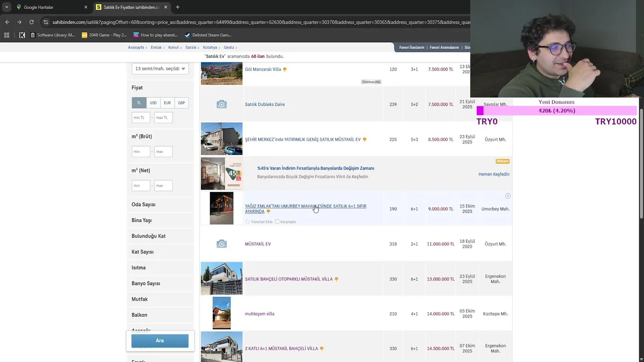Open Göl Manzaralı Villa listing thumbnail
The image size is (644, 362).
coord(221,73)
